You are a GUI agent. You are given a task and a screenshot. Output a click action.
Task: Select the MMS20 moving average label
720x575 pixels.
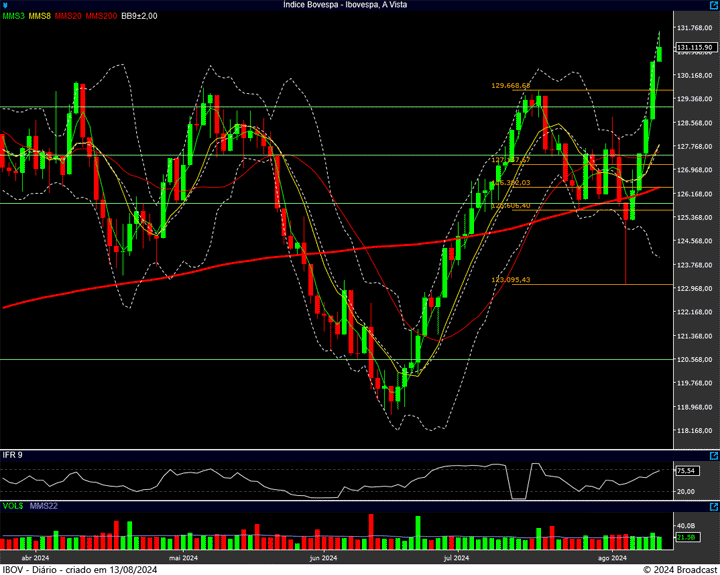click(68, 16)
